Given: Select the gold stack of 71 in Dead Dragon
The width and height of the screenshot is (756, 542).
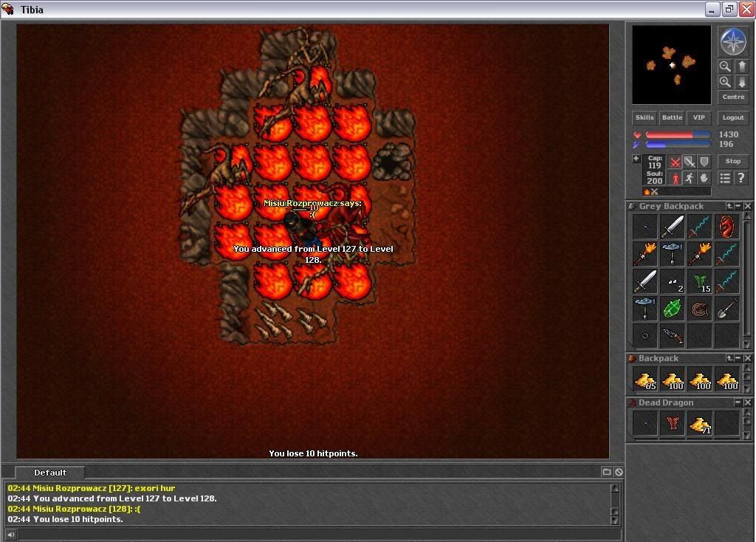Looking at the screenshot, I should click(700, 424).
